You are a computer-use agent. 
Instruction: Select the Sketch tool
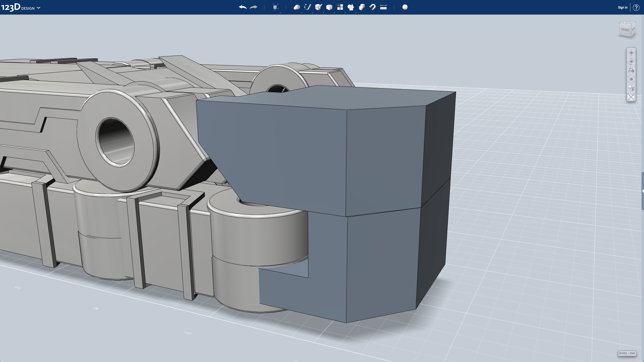pos(307,7)
